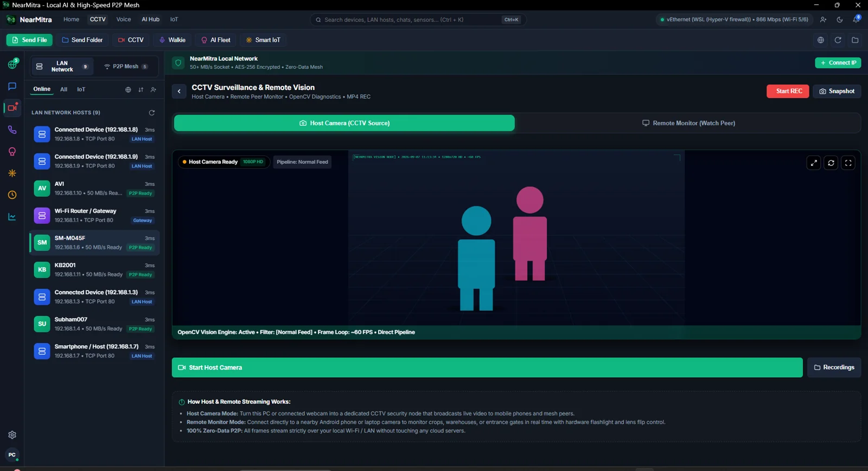Select the Online filter tab
The image size is (868, 471).
tap(42, 89)
